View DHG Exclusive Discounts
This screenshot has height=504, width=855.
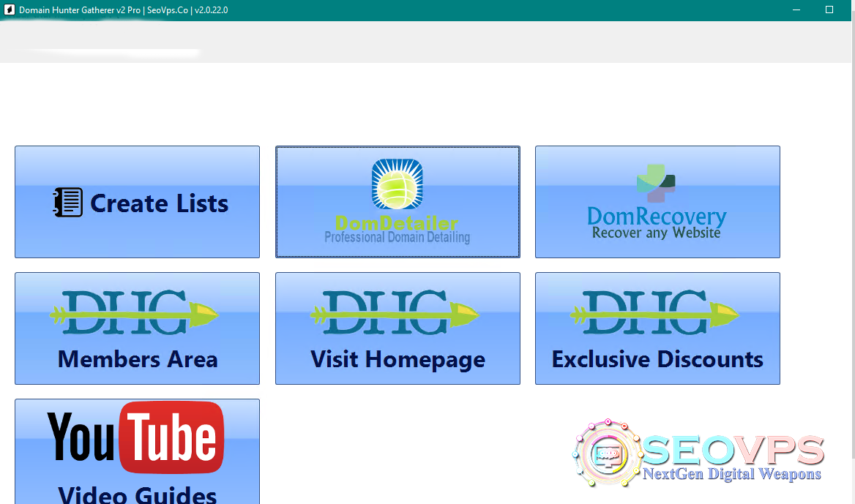pyautogui.click(x=657, y=328)
